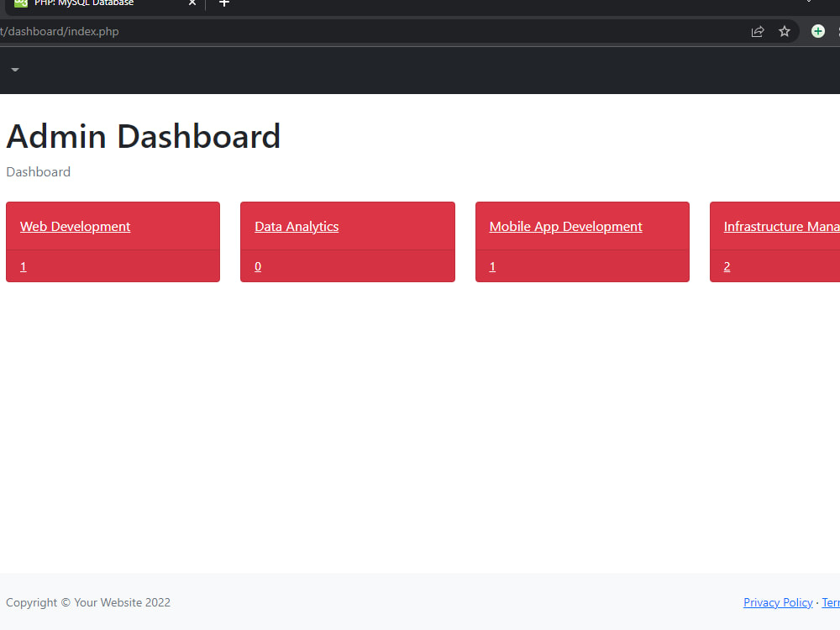Bookmark this page with the star icon
Viewport: 840px width, 630px height.
coord(785,32)
